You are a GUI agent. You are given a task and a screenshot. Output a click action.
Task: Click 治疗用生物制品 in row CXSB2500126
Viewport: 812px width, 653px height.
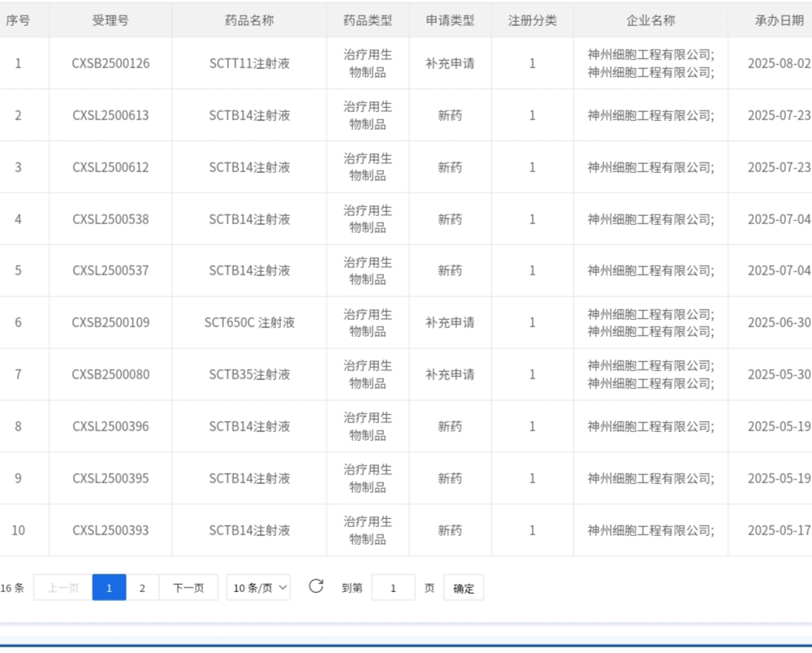(x=368, y=63)
